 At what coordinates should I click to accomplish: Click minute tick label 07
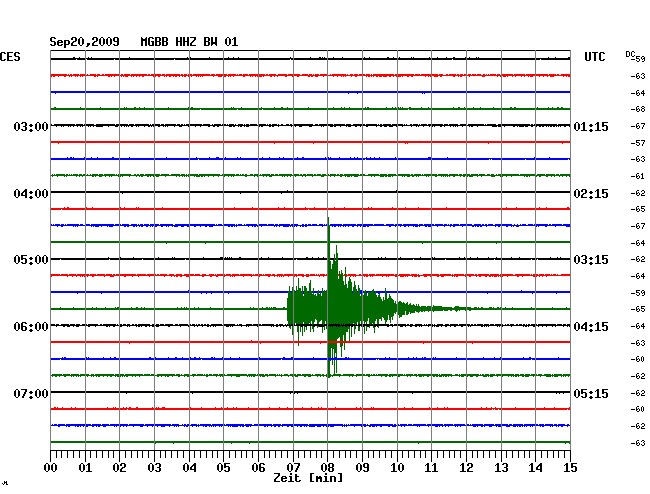tap(293, 467)
